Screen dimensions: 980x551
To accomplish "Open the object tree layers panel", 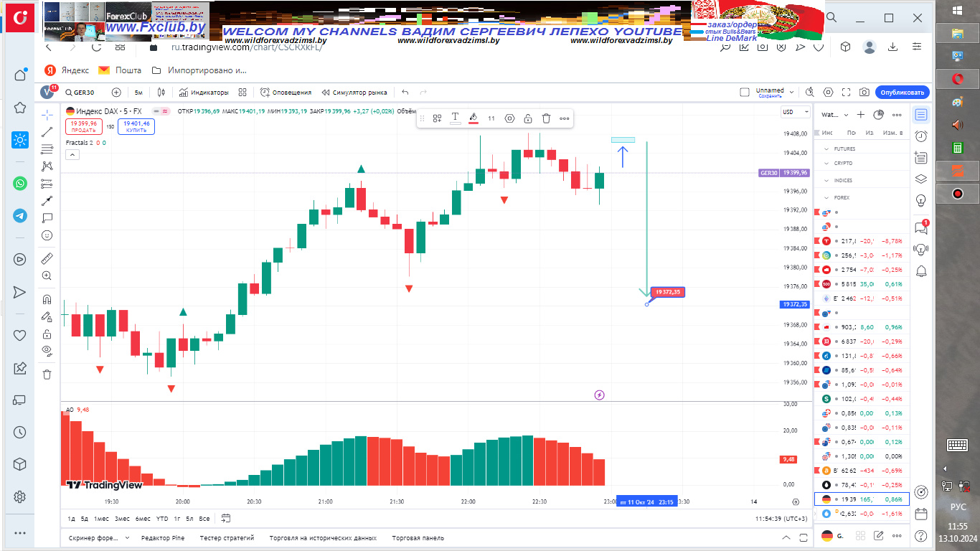I will 921,179.
